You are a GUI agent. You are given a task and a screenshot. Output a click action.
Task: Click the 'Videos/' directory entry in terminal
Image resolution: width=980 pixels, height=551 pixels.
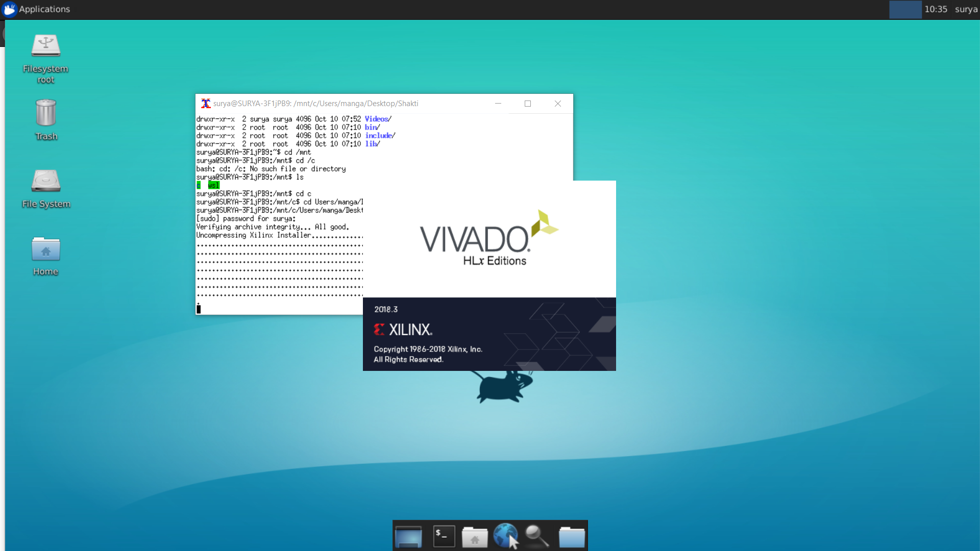(378, 119)
